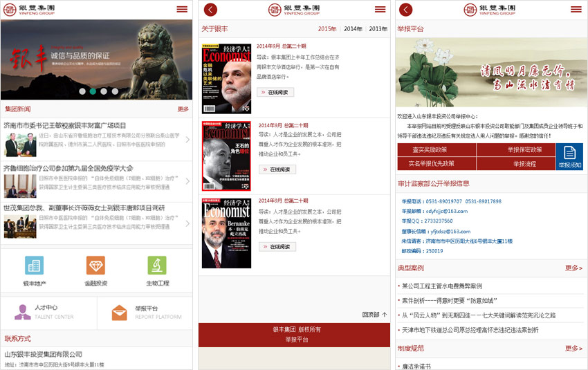Tap the back arrow on the 关于银丰 screen
Viewport: 588px width, 370px height.
click(210, 10)
